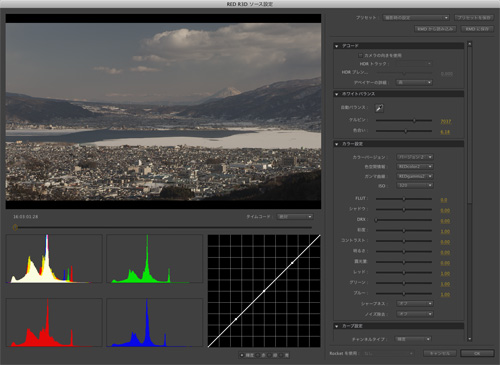Click the FLUT slider handle

click(404, 199)
